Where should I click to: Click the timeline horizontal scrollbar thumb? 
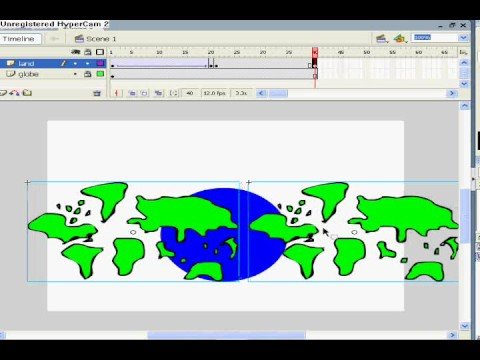coord(278,93)
